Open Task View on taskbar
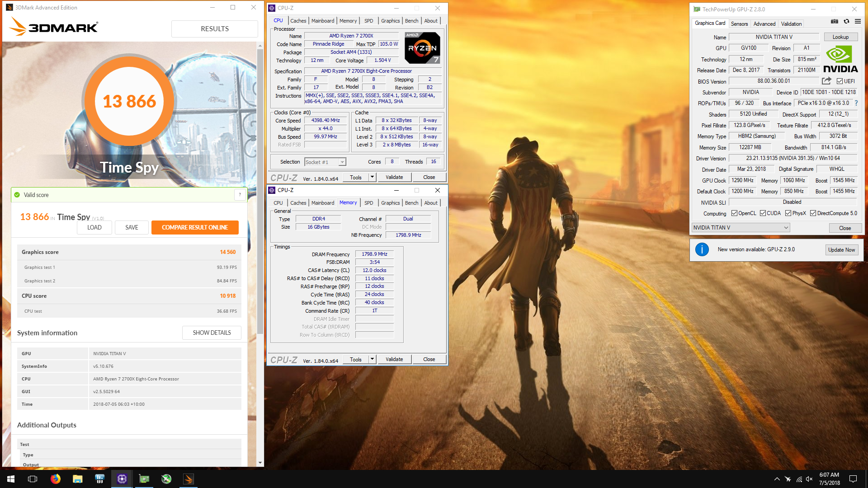Image resolution: width=868 pixels, height=488 pixels. [x=33, y=479]
